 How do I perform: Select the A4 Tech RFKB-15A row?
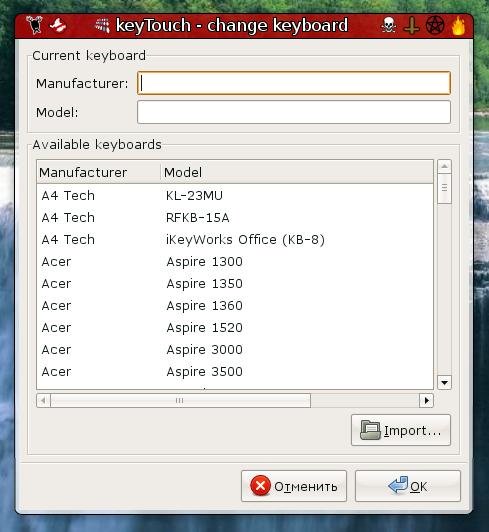click(x=235, y=217)
